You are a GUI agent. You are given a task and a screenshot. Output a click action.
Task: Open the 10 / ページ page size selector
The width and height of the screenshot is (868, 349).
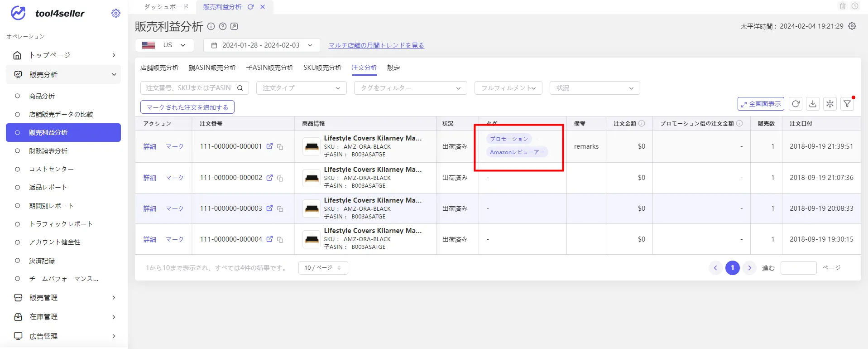click(323, 268)
